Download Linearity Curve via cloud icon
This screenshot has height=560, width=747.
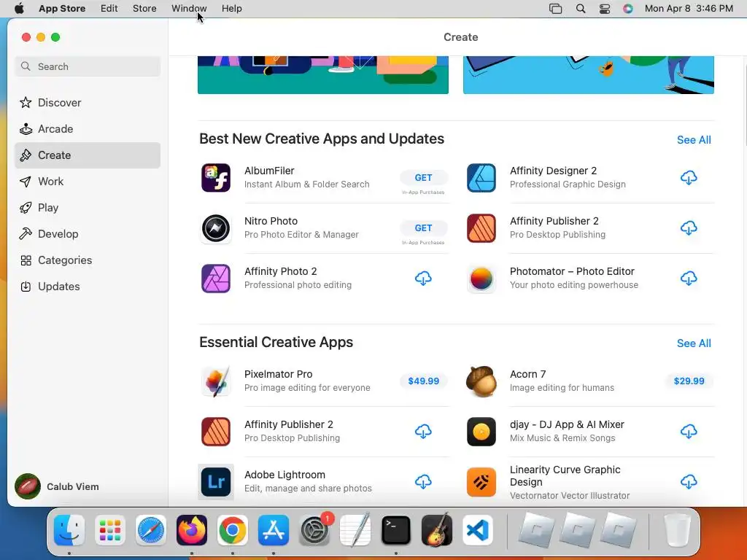(689, 482)
